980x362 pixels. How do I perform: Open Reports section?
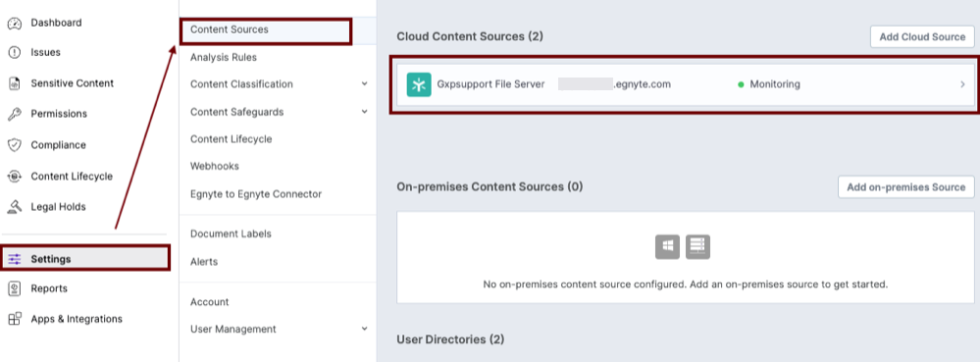49,288
